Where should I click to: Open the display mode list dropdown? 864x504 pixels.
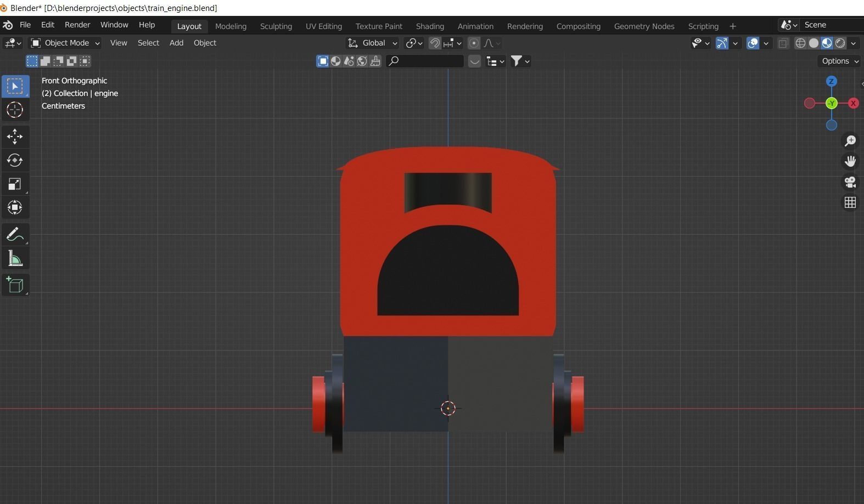pos(495,61)
